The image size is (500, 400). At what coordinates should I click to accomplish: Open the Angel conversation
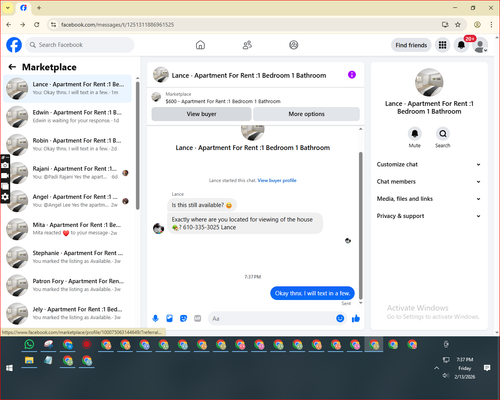pyautogui.click(x=67, y=201)
